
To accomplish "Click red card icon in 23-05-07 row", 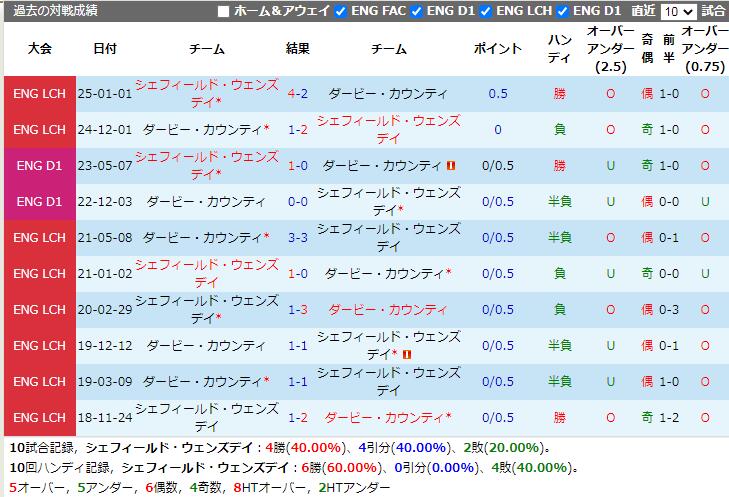I will click(x=451, y=166).
